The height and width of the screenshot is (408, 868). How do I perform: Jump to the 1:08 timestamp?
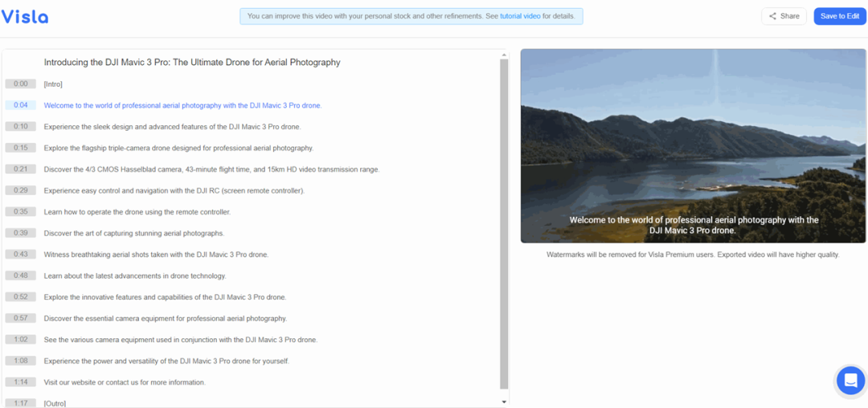20,361
